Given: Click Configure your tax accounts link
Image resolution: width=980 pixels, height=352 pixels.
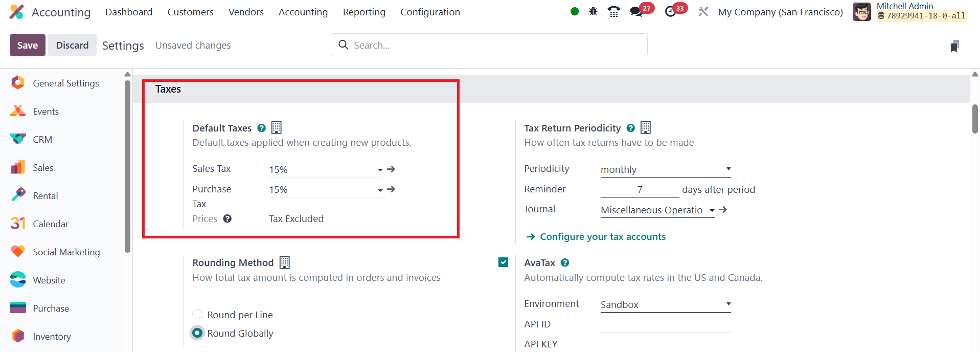Looking at the screenshot, I should (602, 236).
